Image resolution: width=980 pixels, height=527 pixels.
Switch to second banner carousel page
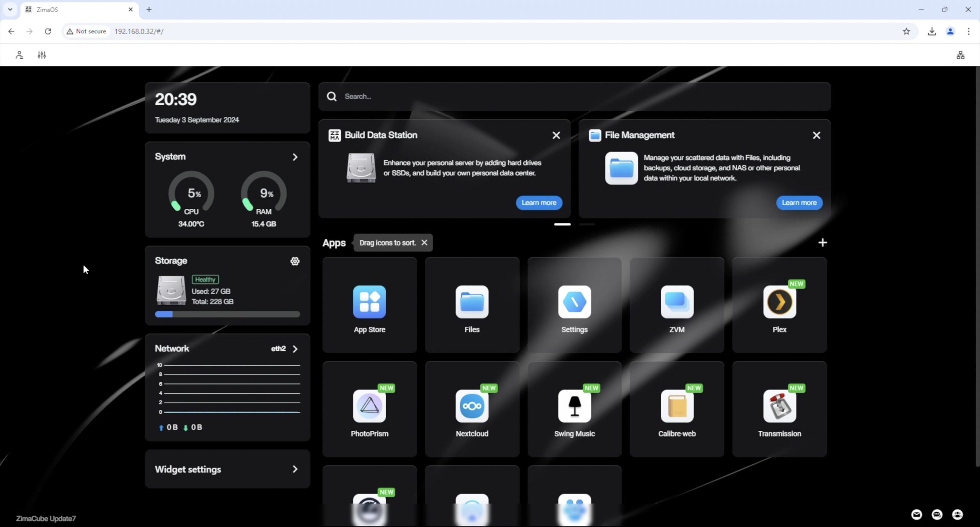pos(586,224)
